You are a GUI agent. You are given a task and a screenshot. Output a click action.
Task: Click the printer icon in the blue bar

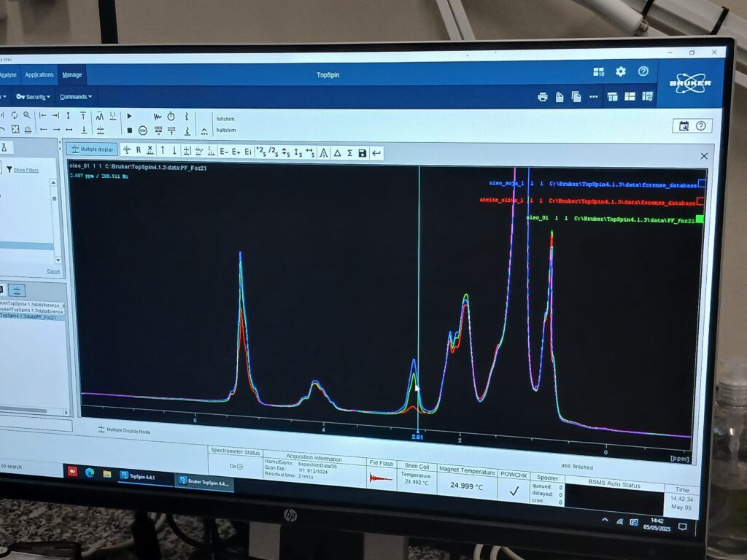pyautogui.click(x=543, y=97)
